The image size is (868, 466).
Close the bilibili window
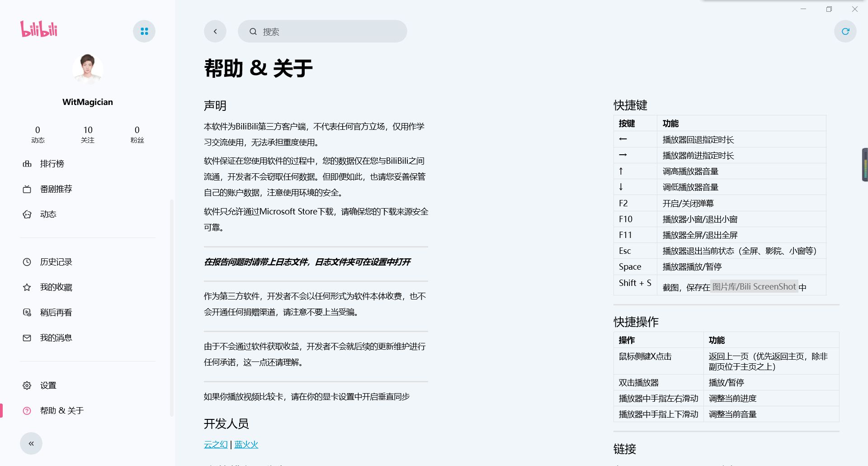[855, 9]
